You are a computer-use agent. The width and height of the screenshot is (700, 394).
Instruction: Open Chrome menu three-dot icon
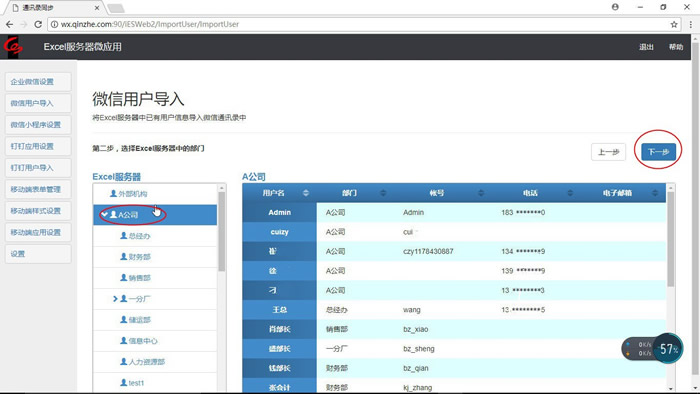[690, 25]
